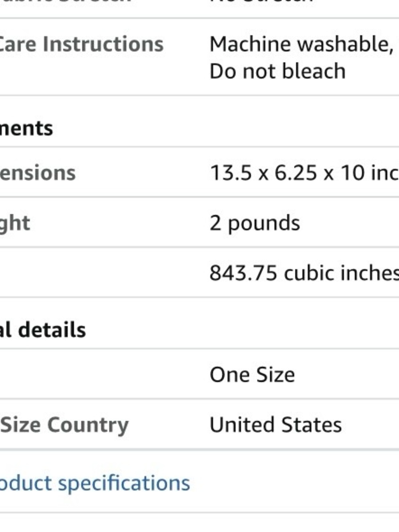
Task: Click the partially visible dimensions label
Action: click(38, 173)
